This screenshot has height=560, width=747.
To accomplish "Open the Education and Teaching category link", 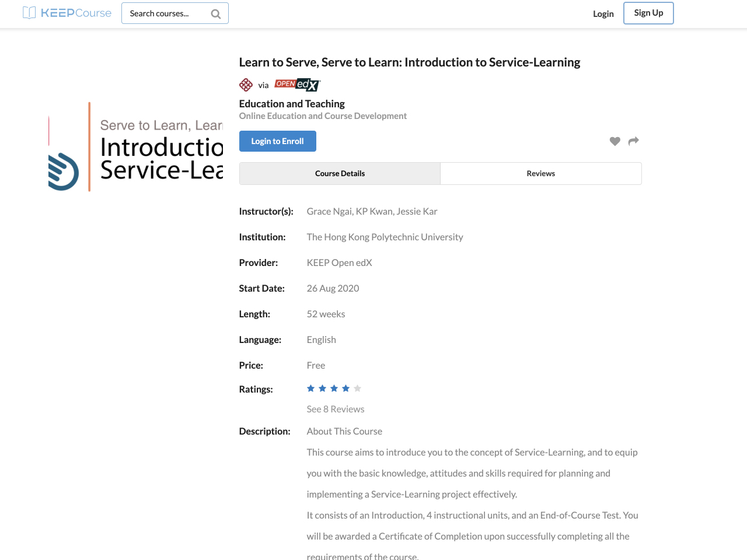I will click(292, 103).
